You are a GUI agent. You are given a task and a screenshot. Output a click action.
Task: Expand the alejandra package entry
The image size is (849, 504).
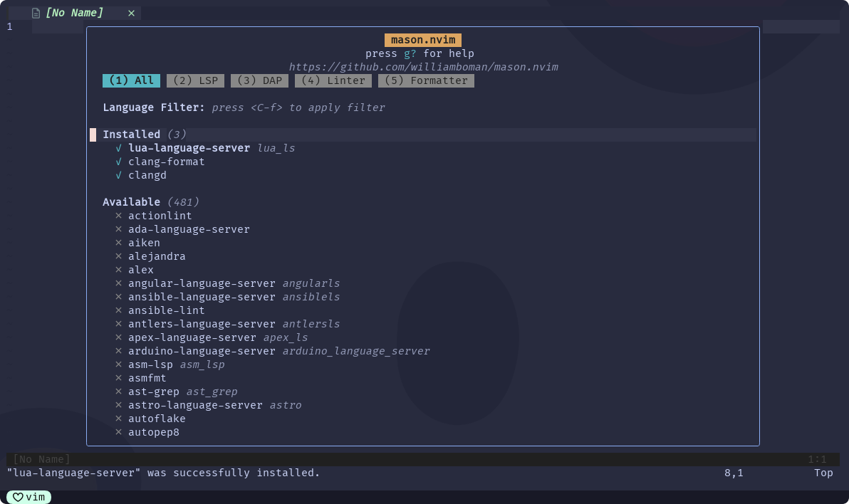pyautogui.click(x=157, y=256)
